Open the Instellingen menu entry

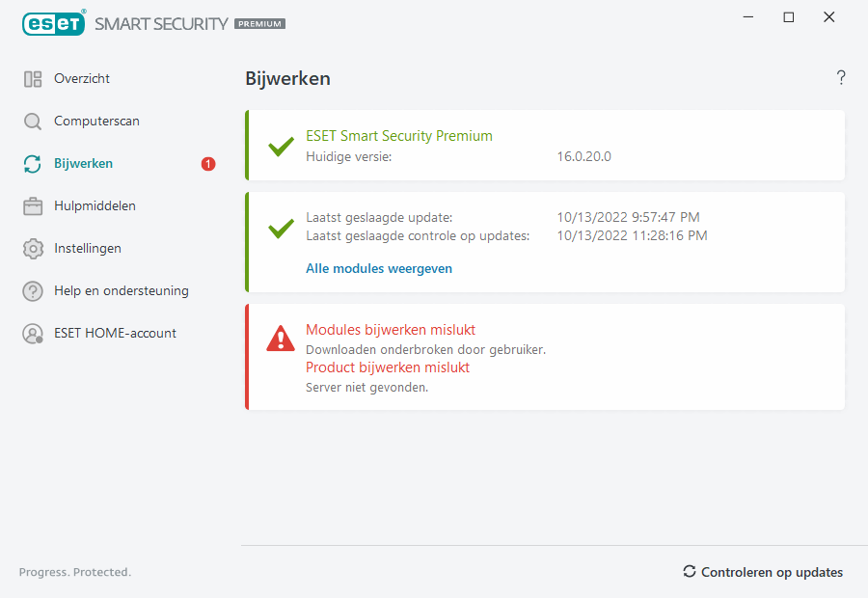coord(88,249)
